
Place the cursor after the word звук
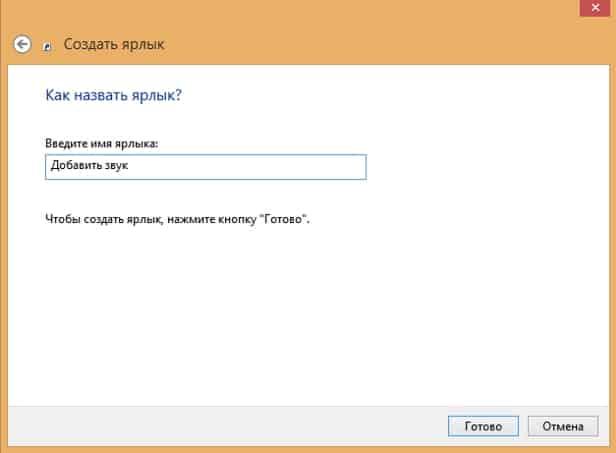click(x=129, y=165)
